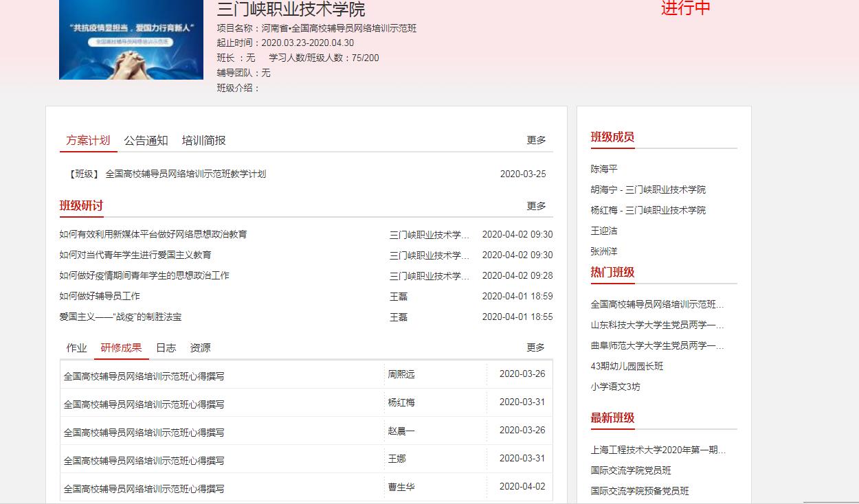This screenshot has width=859, height=504.
Task: Open hot class 43期幼儿园园长班
Action: point(627,367)
